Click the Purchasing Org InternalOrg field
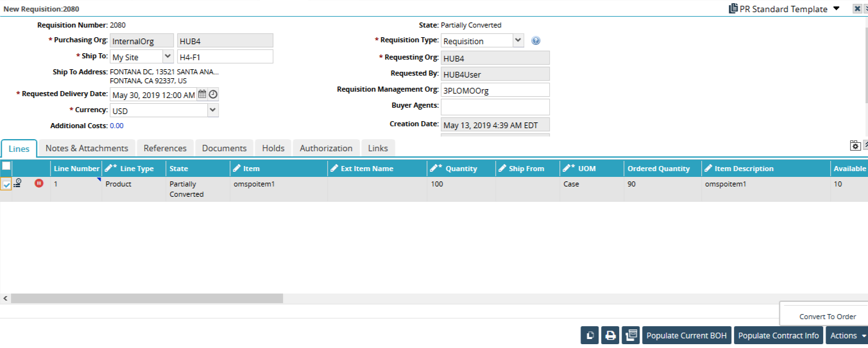Screen dimensions: 868x348 [142, 40]
